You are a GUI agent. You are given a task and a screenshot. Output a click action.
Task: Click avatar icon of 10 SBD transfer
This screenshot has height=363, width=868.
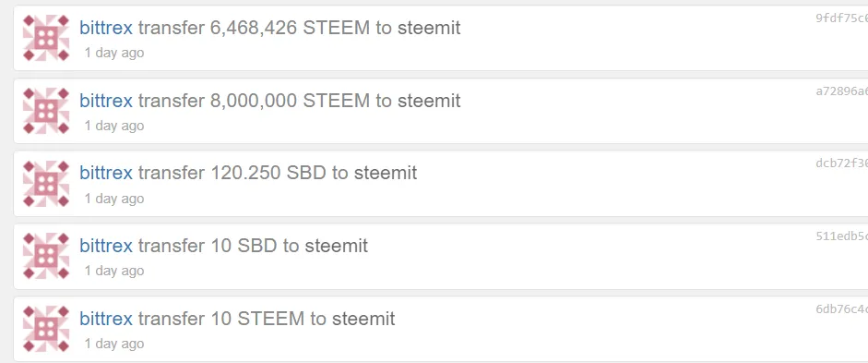click(46, 256)
